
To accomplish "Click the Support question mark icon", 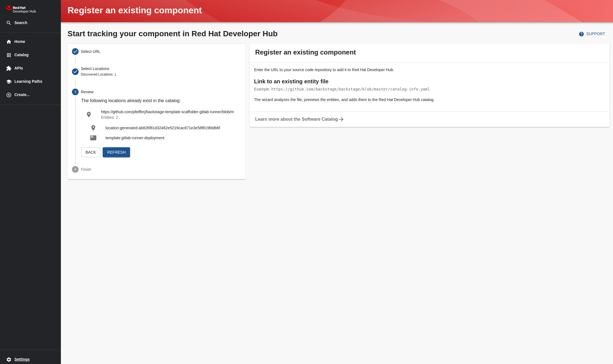I will point(581,34).
